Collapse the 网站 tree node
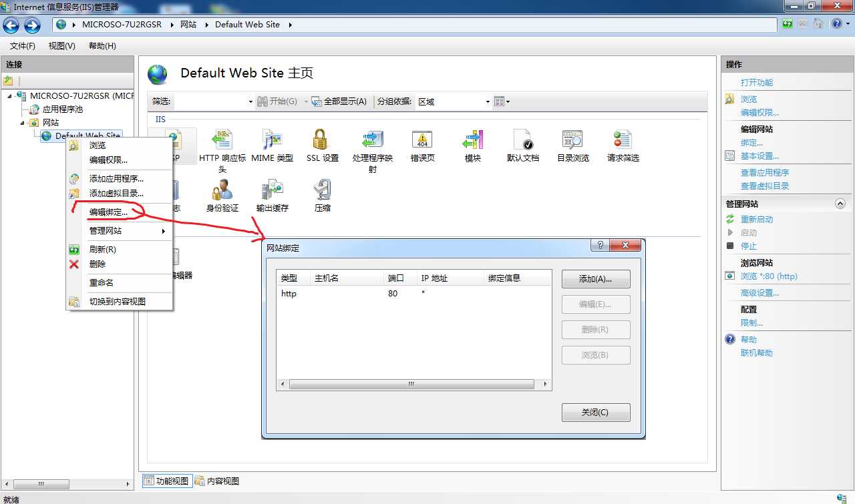 tap(22, 123)
